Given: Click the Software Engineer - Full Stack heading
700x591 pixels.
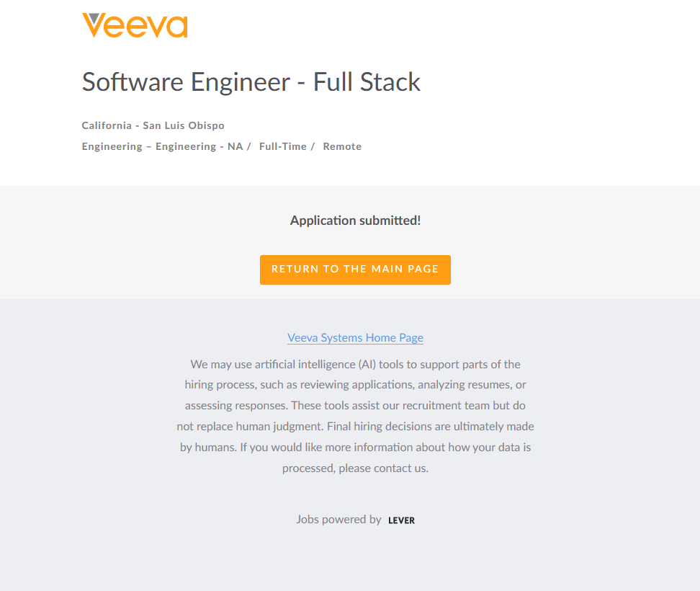Looking at the screenshot, I should (251, 81).
